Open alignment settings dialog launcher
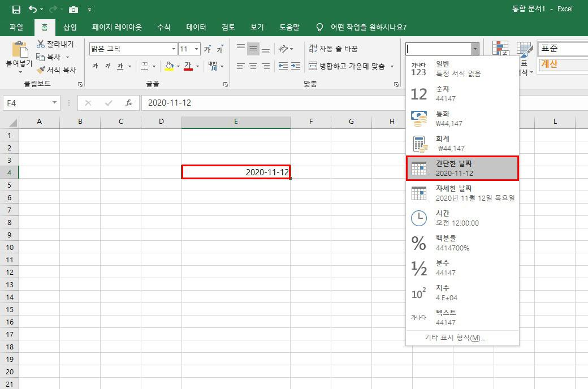 [396, 84]
